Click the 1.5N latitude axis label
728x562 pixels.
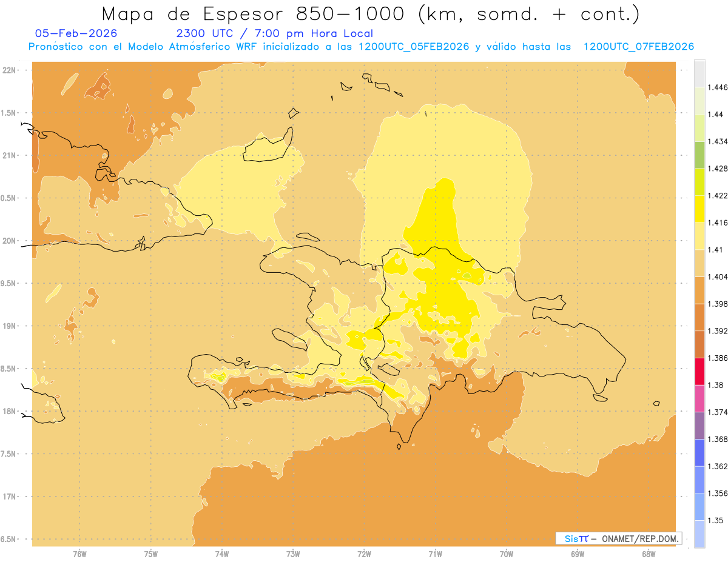(9, 113)
